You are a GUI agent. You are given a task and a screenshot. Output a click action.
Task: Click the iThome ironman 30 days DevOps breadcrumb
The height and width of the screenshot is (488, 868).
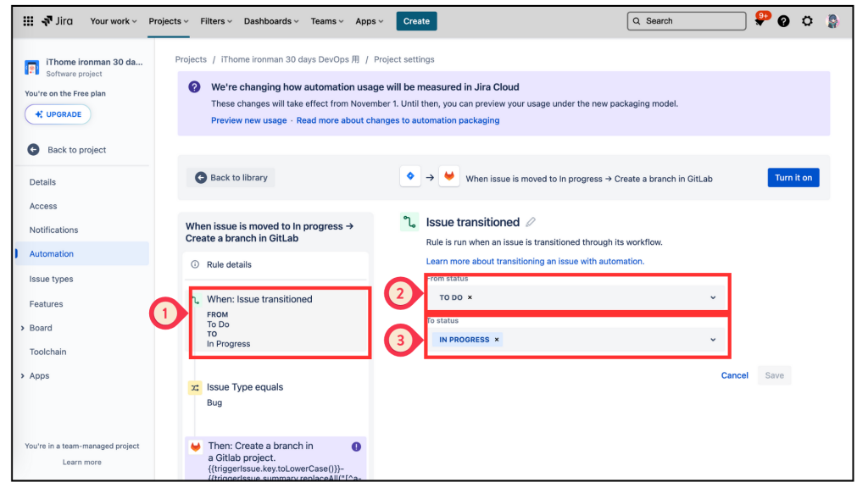[290, 59]
